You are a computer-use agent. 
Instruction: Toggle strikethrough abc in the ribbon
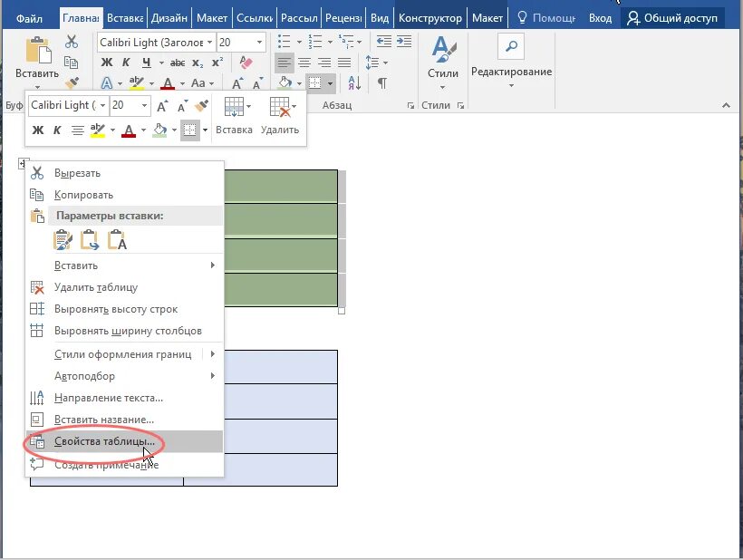[x=178, y=63]
